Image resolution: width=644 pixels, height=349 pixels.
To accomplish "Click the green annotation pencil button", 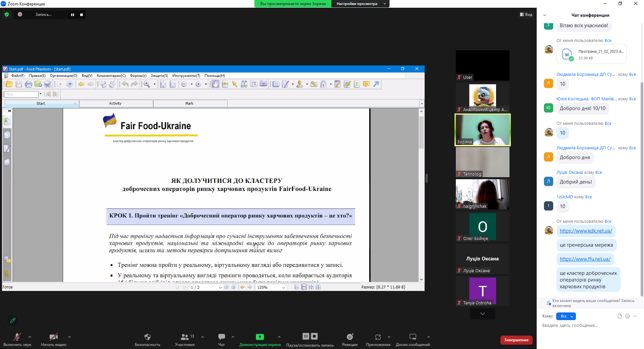I will [x=13, y=320].
